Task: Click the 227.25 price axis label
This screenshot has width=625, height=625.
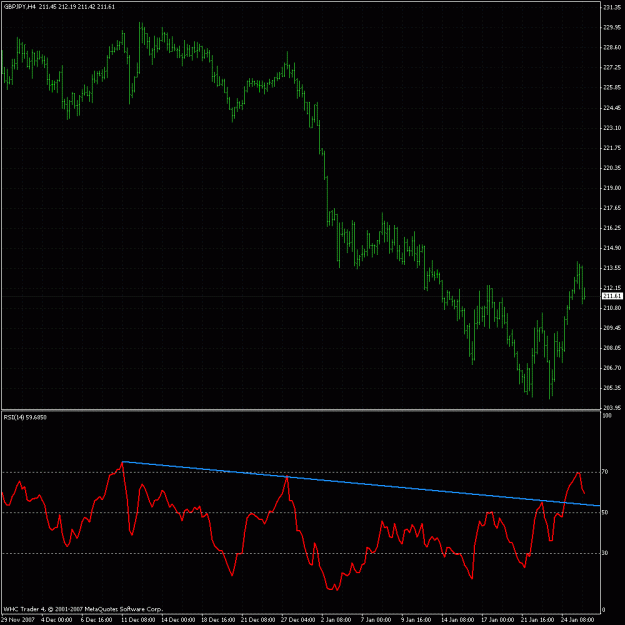Action: pos(612,68)
